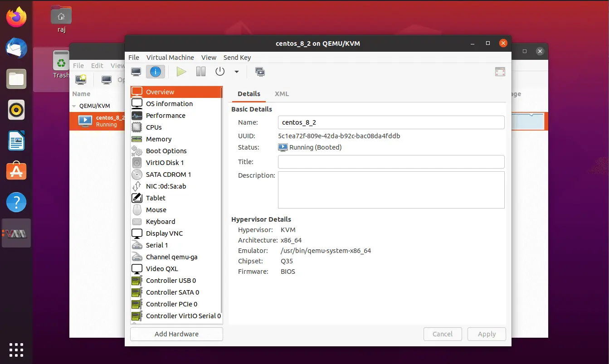Viewport: 609px width, 364px height.
Task: Open Performance hardware entry
Action: point(176,116)
